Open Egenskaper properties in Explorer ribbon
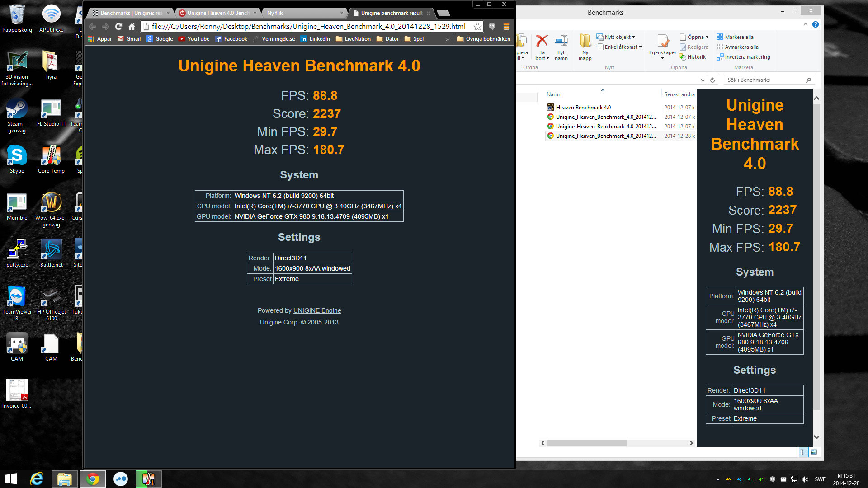The width and height of the screenshot is (868, 488). [x=663, y=47]
